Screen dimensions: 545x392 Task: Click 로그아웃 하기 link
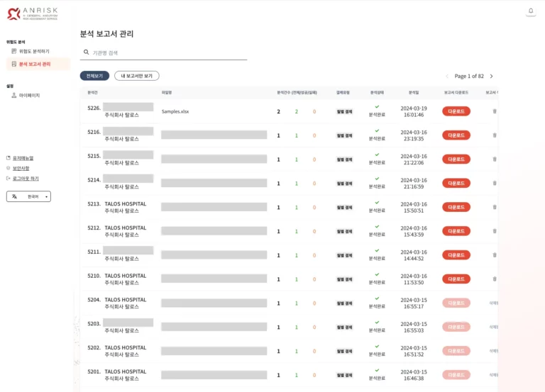coord(26,179)
